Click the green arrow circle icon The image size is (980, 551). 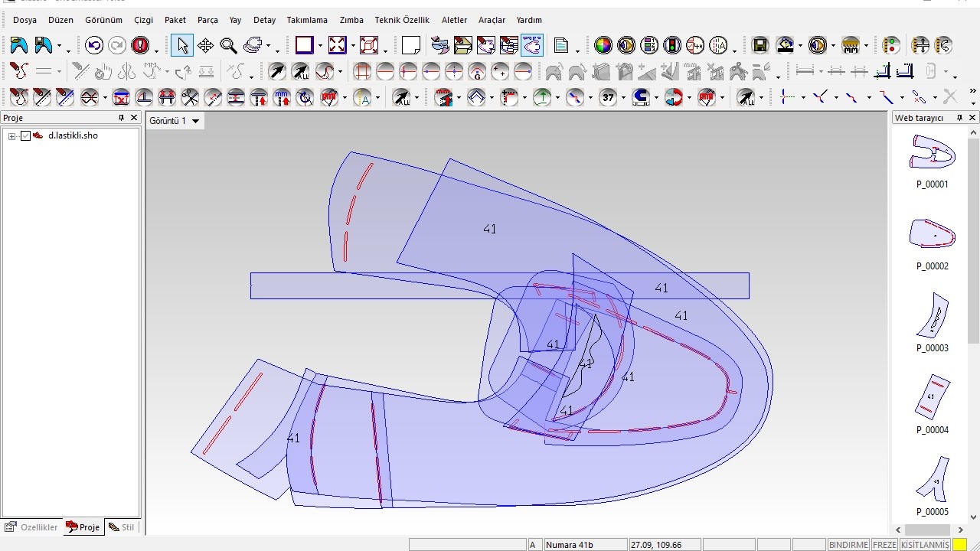tap(542, 97)
